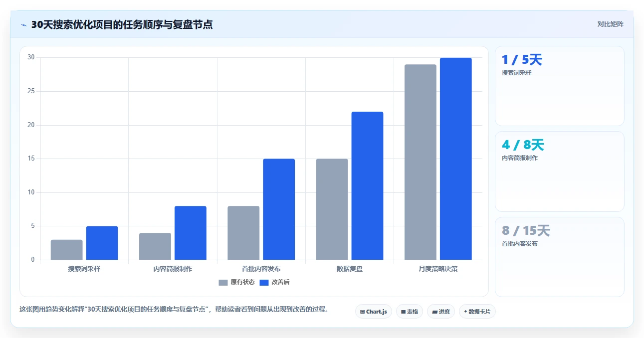
Task: Toggle the 原有状态 legend item
Action: click(236, 282)
